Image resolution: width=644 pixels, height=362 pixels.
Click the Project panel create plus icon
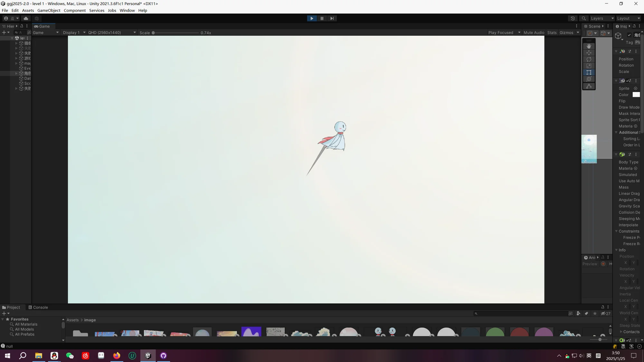coord(4,313)
